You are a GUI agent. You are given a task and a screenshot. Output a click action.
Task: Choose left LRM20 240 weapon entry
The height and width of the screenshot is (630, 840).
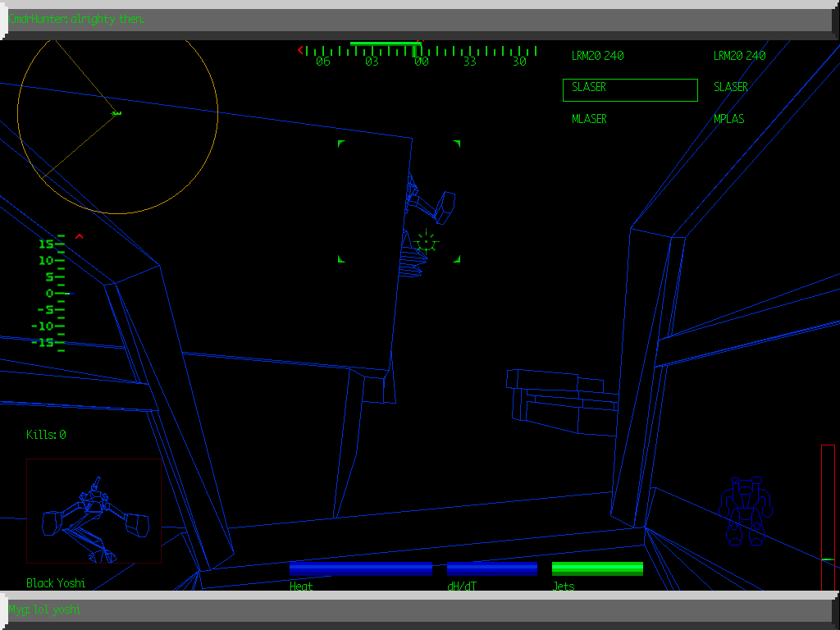pos(597,56)
